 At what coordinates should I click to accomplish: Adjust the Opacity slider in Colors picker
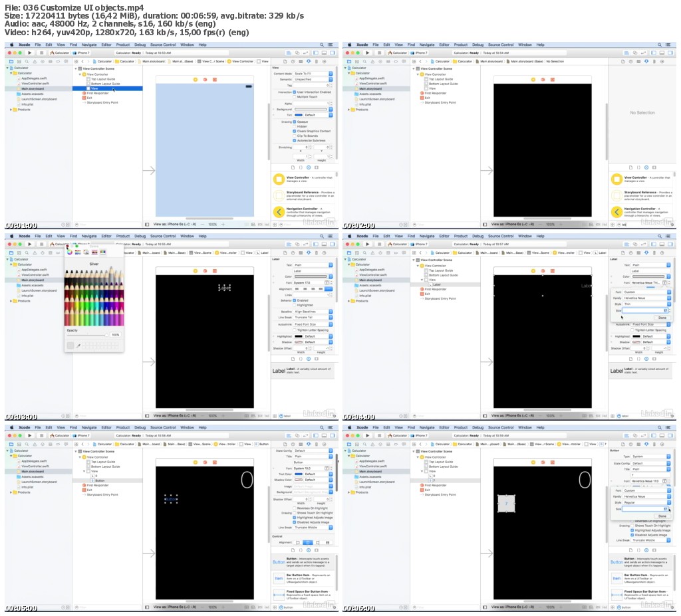[x=87, y=335]
